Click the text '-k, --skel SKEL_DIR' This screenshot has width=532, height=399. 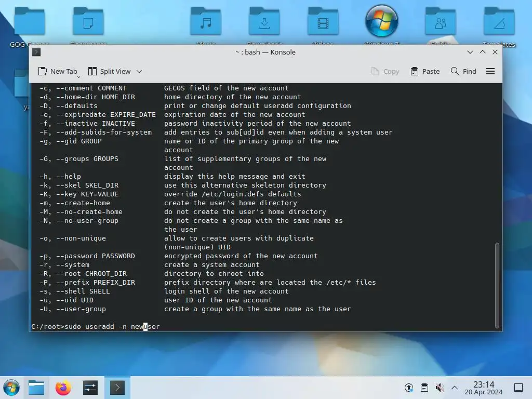[79, 185]
